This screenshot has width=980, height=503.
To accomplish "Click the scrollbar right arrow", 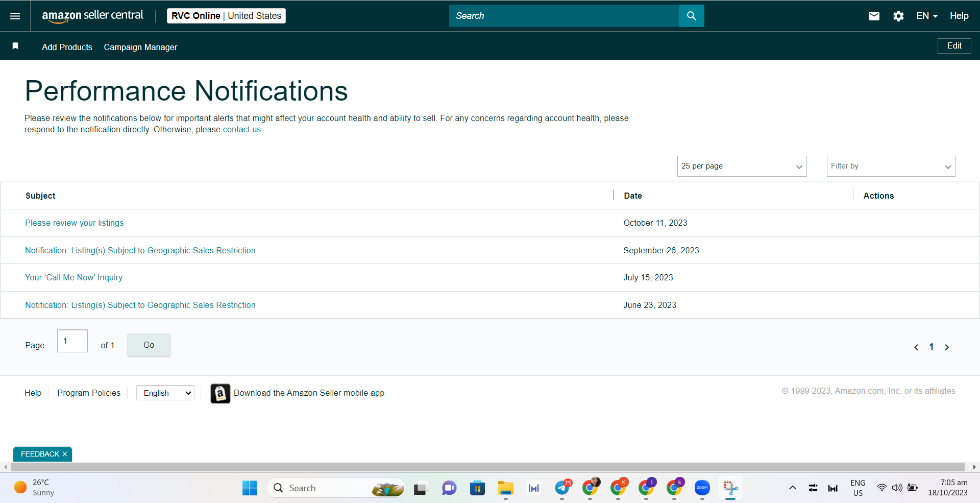I will pyautogui.click(x=974, y=467).
